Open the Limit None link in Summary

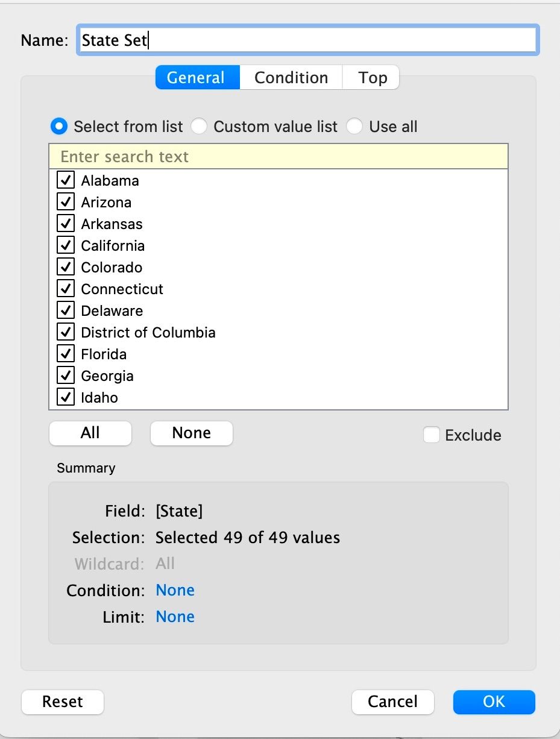pyautogui.click(x=175, y=617)
